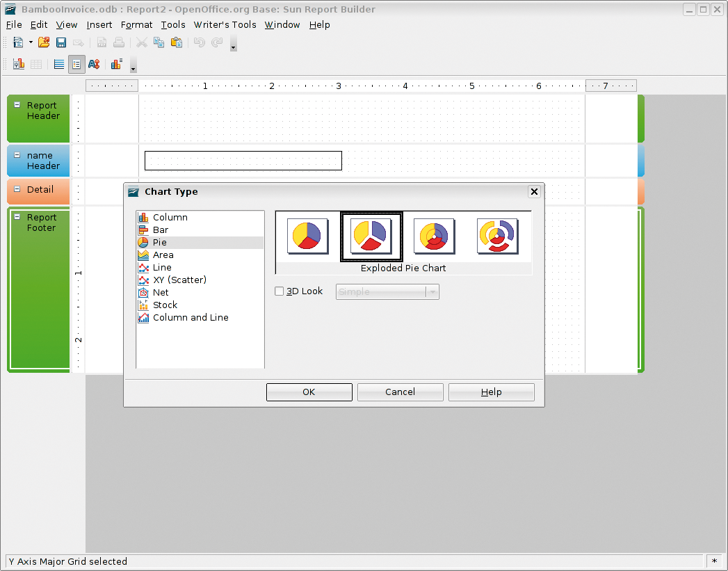Click the Chart Data Table icon
The width and height of the screenshot is (728, 571).
[35, 64]
